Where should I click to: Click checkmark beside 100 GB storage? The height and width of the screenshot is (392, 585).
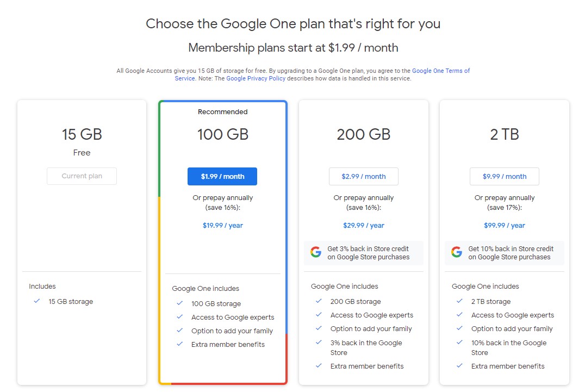pos(179,303)
